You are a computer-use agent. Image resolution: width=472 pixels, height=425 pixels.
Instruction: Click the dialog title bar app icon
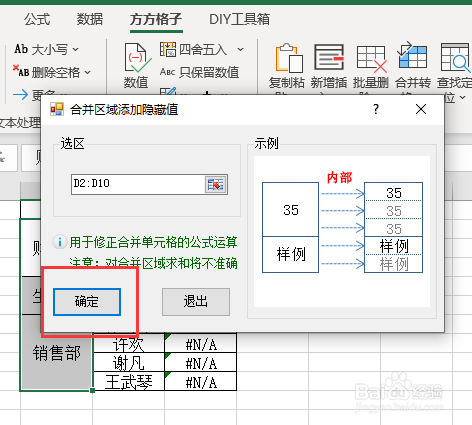click(57, 109)
